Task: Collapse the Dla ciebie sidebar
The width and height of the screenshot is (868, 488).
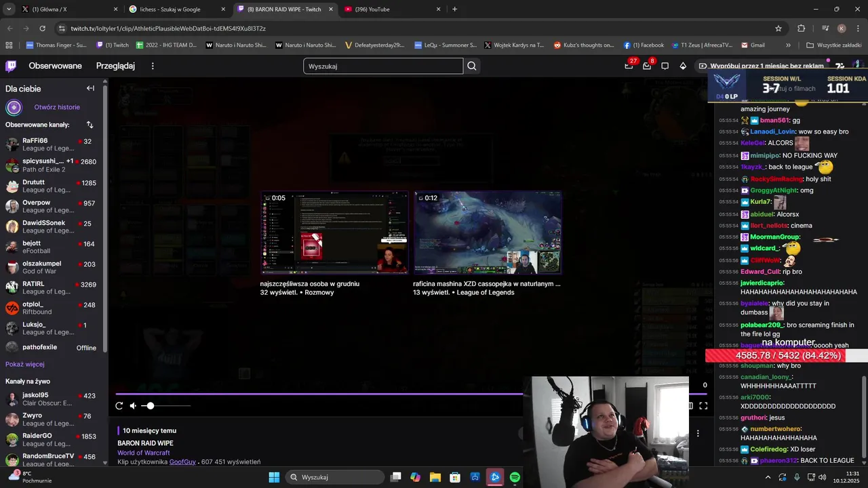Action: point(90,88)
